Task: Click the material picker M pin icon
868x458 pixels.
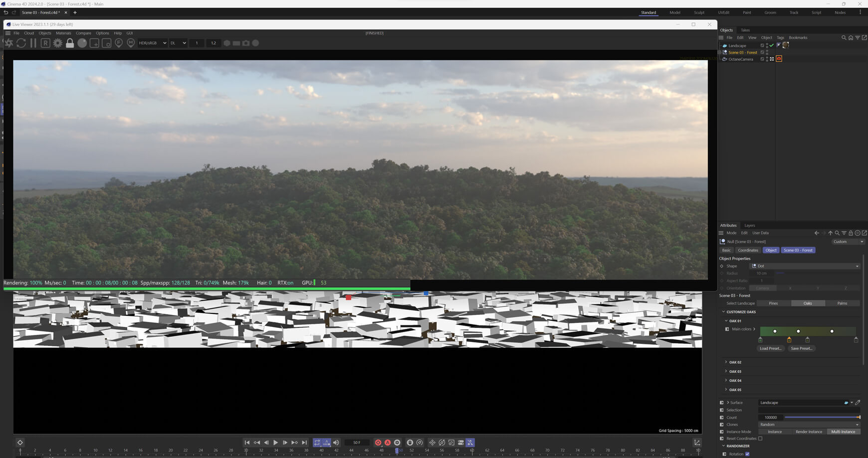Action: 131,43
